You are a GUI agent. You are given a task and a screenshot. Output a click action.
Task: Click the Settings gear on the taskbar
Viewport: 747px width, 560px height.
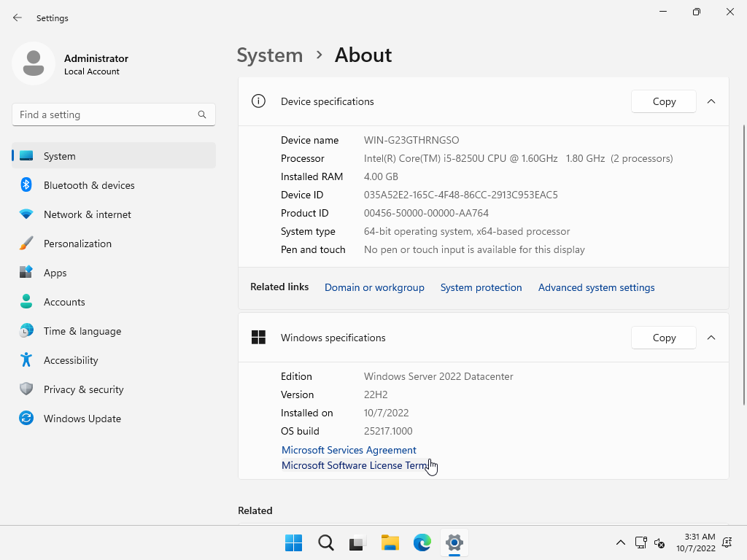click(x=454, y=542)
